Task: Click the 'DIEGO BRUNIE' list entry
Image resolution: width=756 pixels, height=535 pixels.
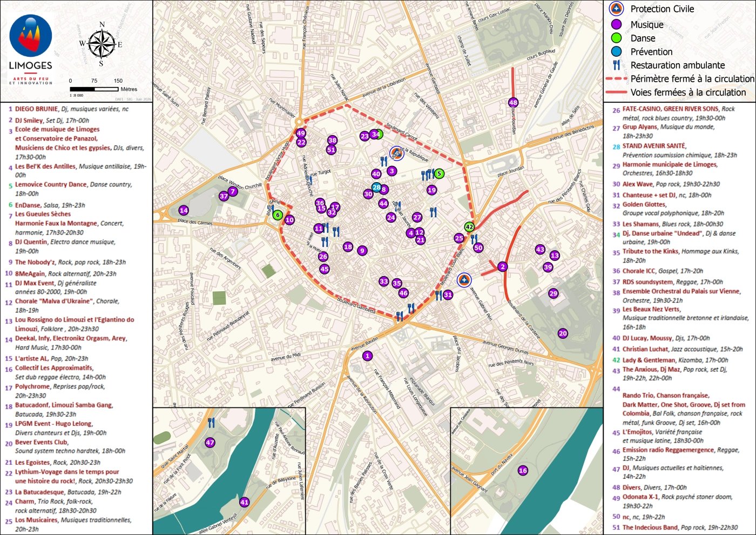Action: [x=72, y=109]
